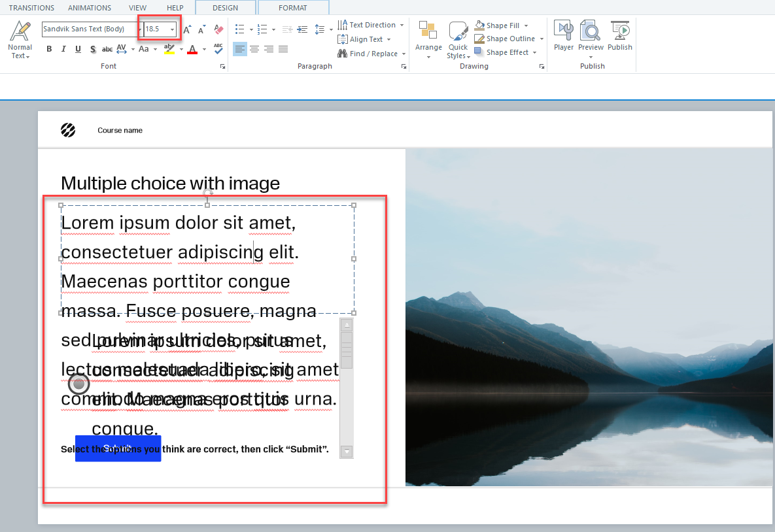Toggle text Shadow formatting
This screenshot has width=775, height=532.
coord(92,49)
